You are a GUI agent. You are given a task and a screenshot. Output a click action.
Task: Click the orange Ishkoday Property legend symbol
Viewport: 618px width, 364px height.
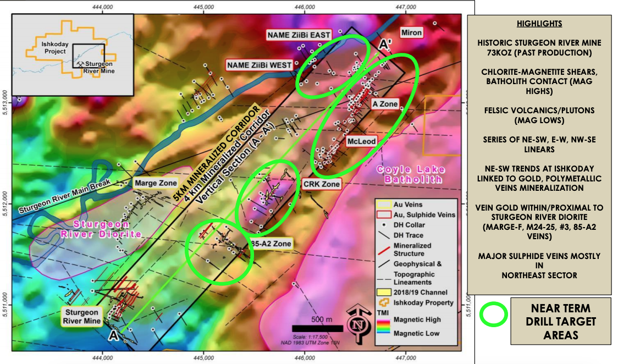384,302
